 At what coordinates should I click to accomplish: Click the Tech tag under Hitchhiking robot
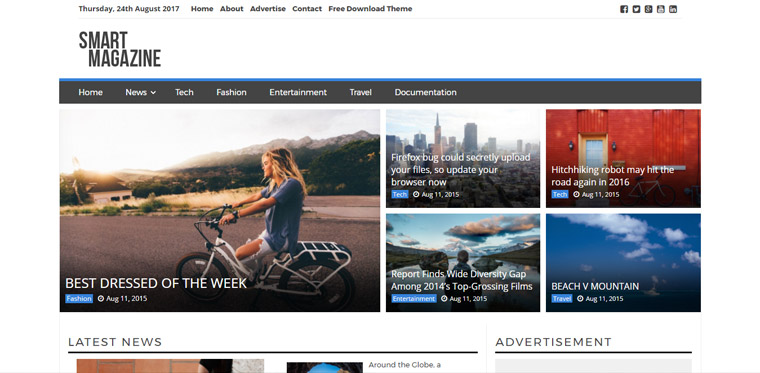[560, 194]
